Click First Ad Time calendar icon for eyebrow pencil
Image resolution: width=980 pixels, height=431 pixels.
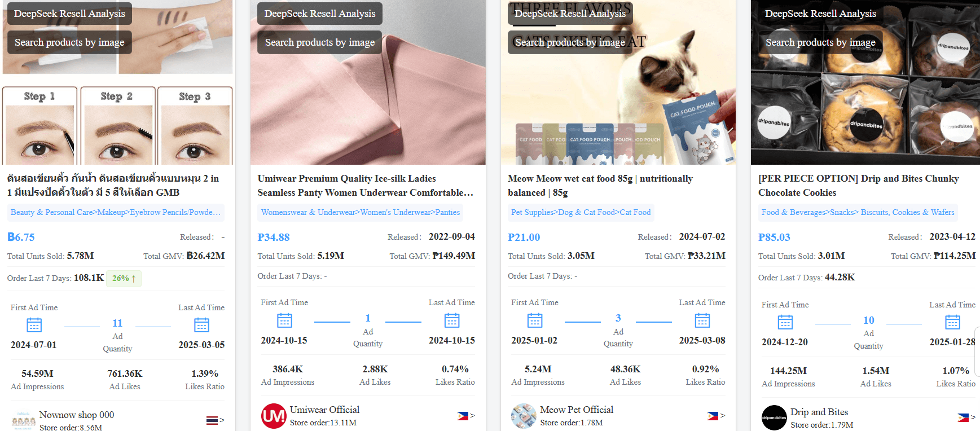click(34, 325)
